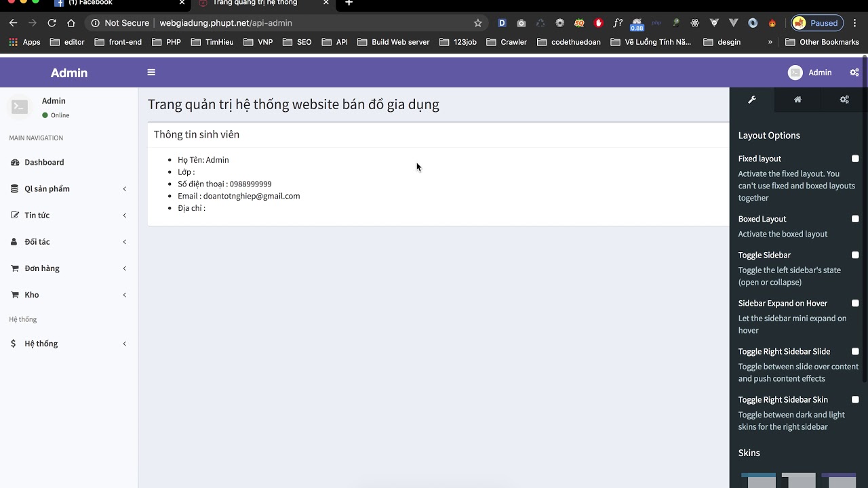Image resolution: width=868 pixels, height=488 pixels.
Task: Click the Admin user avatar in header
Action: [795, 73]
